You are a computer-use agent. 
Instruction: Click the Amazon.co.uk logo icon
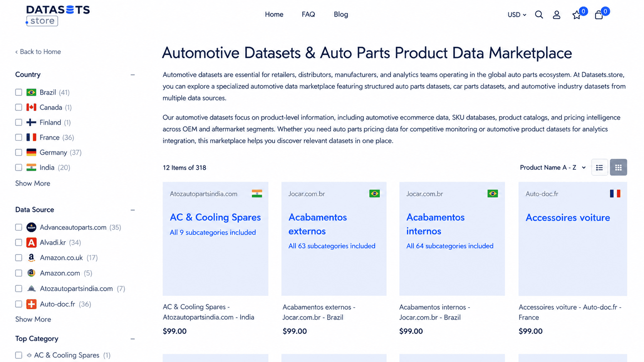coord(31,258)
